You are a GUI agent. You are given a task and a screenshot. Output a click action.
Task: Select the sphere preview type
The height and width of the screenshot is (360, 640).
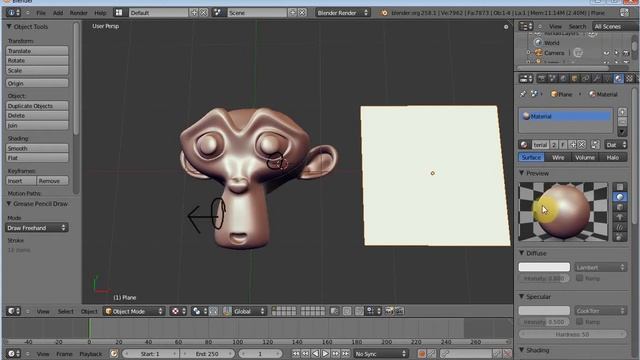point(620,197)
